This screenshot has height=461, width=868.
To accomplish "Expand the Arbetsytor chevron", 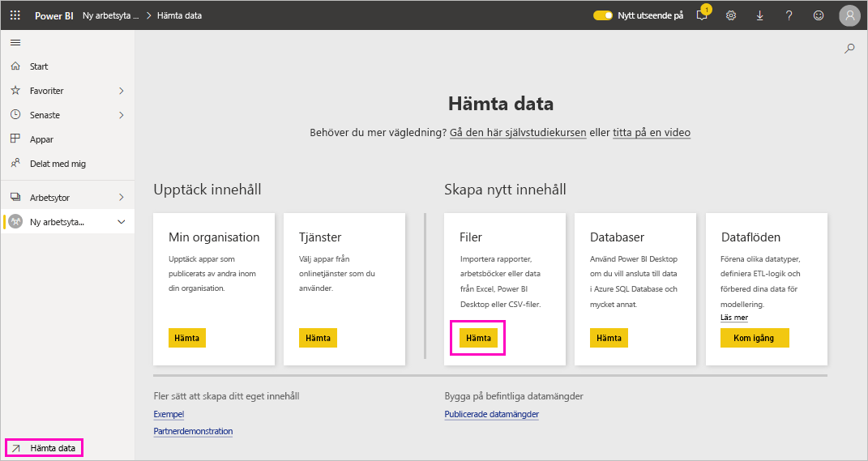I will click(122, 197).
